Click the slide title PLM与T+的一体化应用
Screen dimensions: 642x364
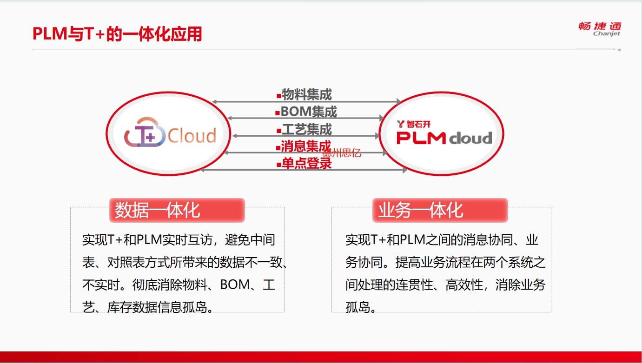[x=118, y=34]
